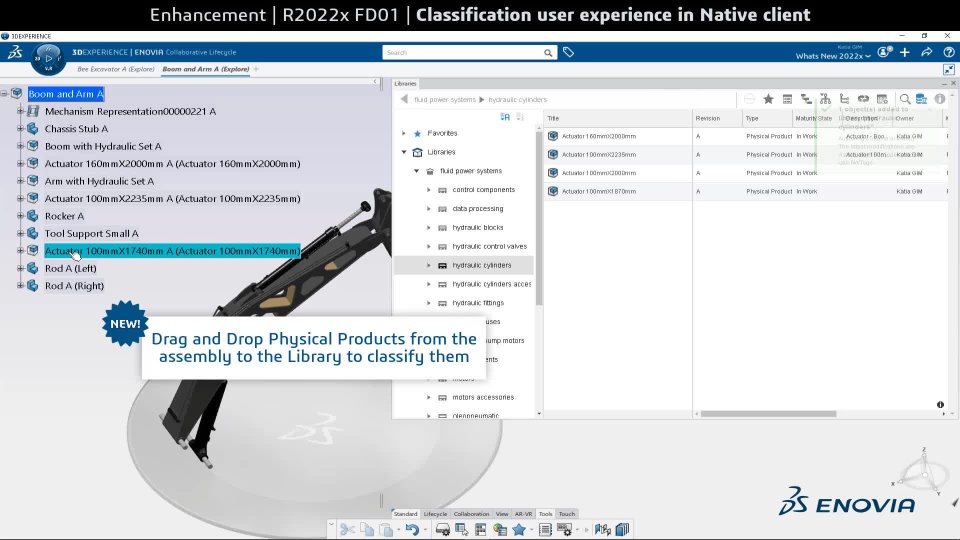Screen dimensions: 960x540
Task: Click the table horizontal scrollbar
Action: coord(768,414)
